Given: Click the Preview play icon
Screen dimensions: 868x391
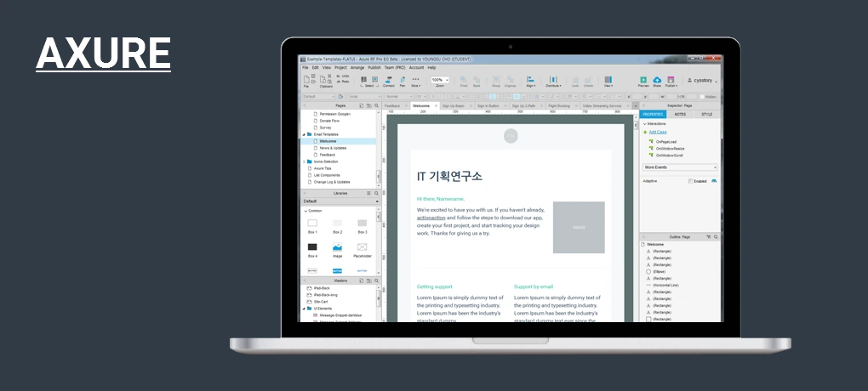Looking at the screenshot, I should click(x=643, y=80).
